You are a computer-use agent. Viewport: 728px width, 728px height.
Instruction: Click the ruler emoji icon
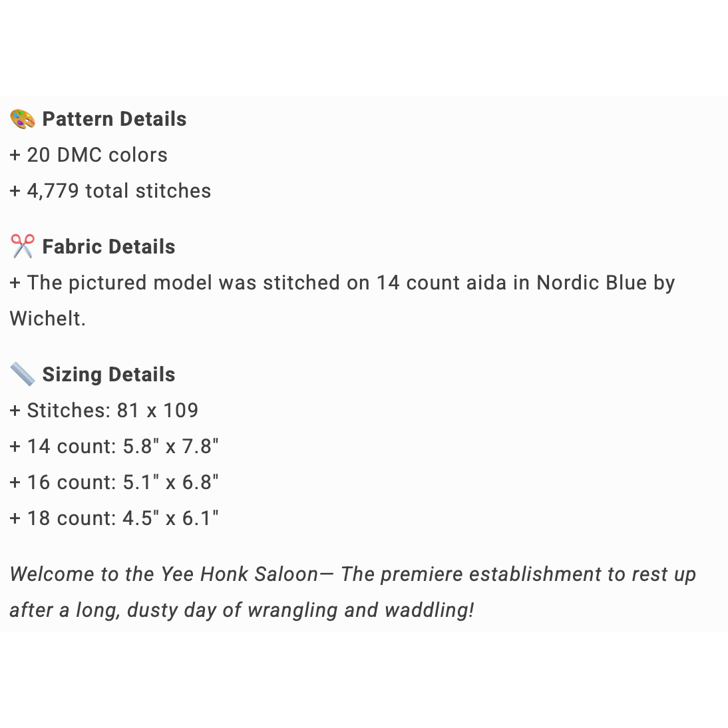(x=23, y=375)
